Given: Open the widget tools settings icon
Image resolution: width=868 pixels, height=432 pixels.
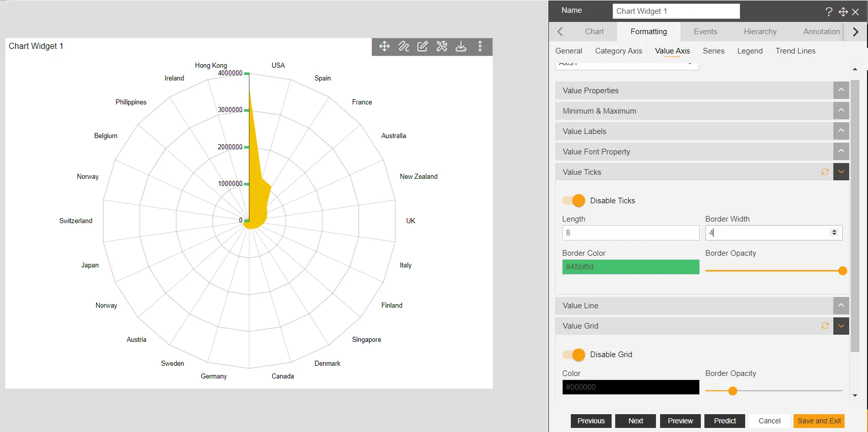Looking at the screenshot, I should 442,46.
